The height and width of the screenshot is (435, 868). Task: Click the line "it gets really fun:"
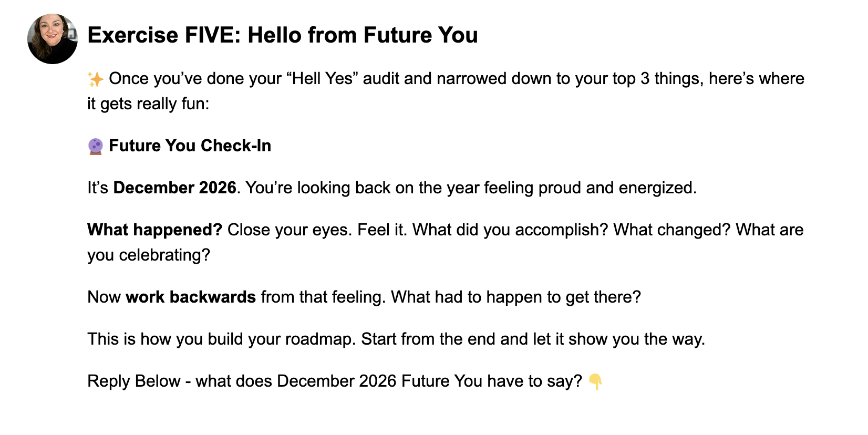(148, 103)
